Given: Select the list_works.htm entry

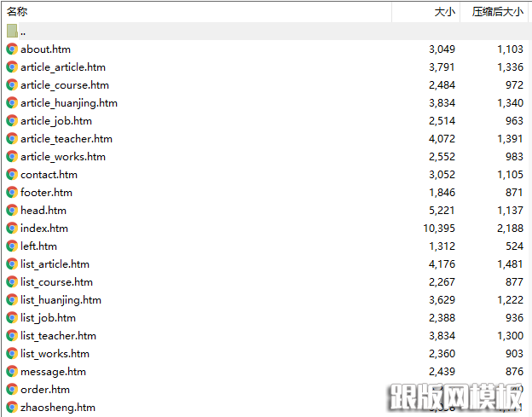Looking at the screenshot, I should coord(55,354).
